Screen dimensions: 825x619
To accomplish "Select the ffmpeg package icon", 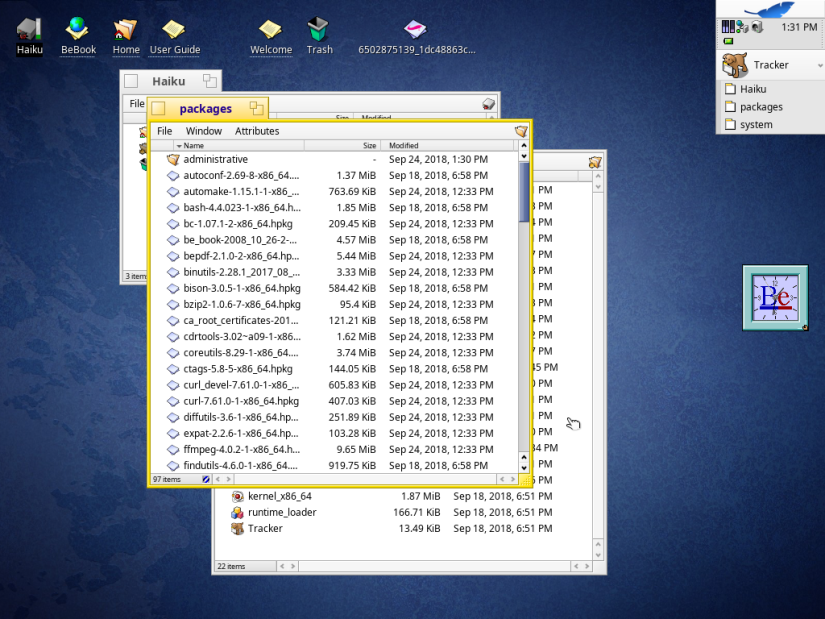I will 173,450.
